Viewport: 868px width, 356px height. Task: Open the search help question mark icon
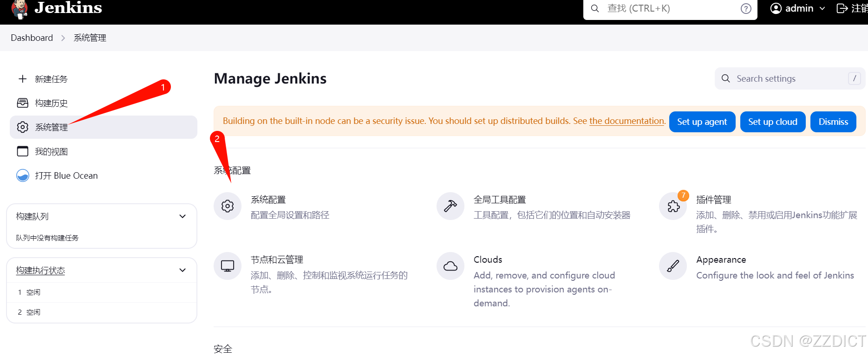coord(746,8)
